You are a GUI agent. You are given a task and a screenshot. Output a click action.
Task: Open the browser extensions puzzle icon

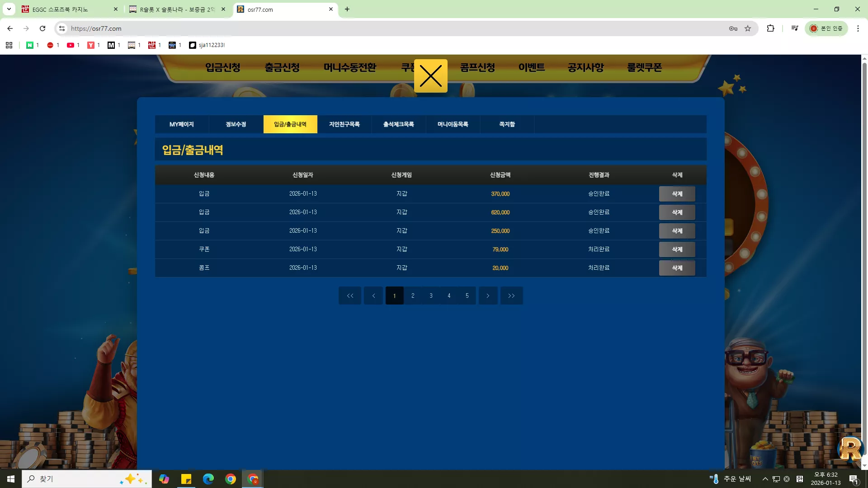click(770, 28)
